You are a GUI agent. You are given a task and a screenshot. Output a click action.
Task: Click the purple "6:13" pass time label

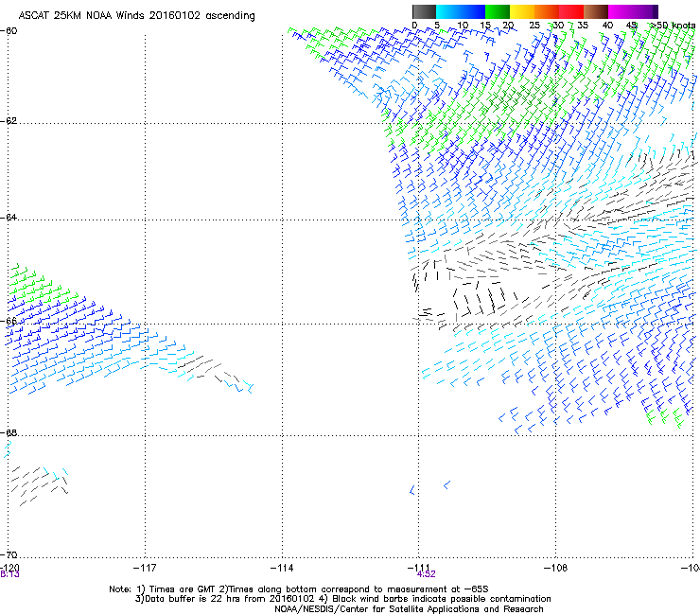9,574
